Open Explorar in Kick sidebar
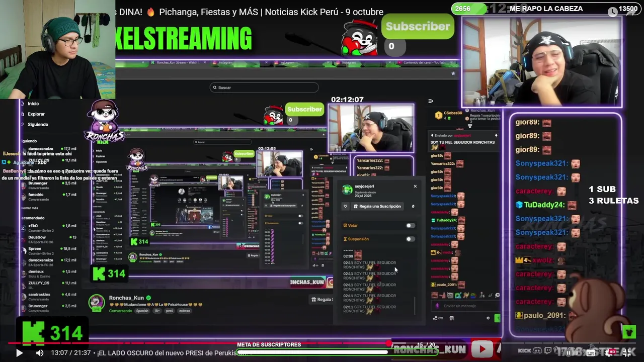644x362 pixels. tap(36, 114)
